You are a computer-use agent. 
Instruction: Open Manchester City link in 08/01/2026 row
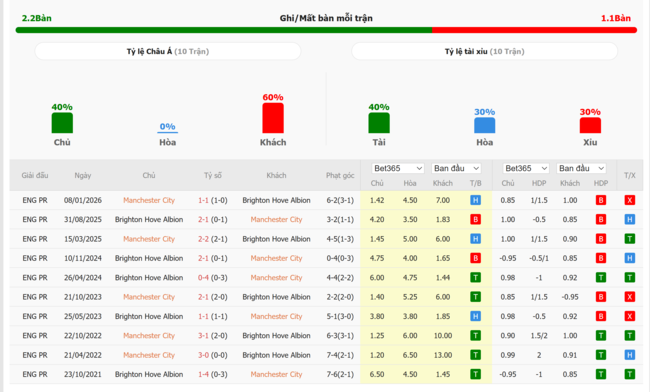coord(149,200)
